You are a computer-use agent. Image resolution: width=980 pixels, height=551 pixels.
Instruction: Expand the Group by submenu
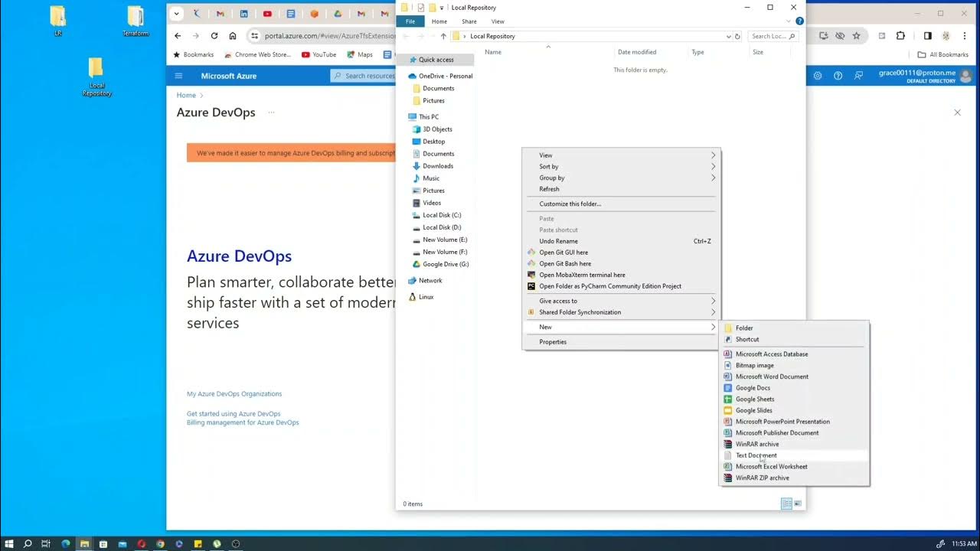click(x=621, y=178)
